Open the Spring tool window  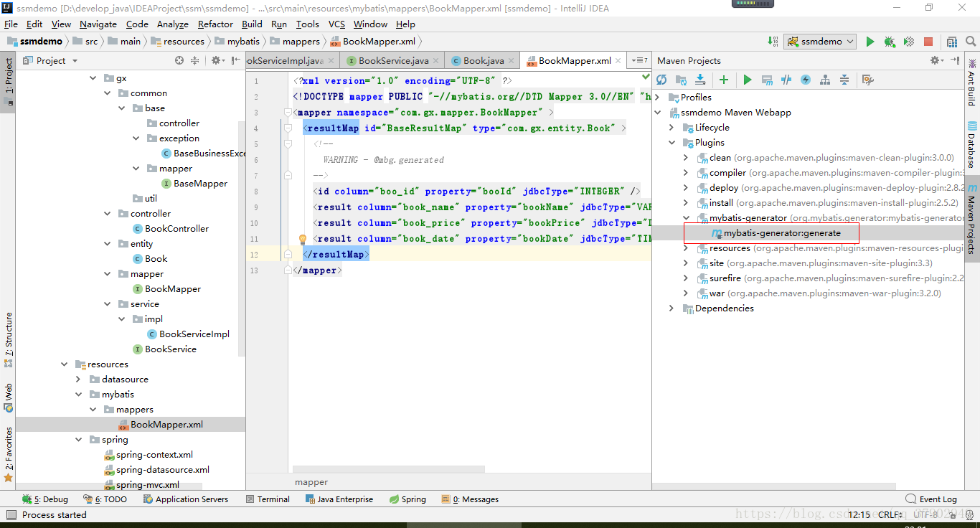tap(407, 499)
